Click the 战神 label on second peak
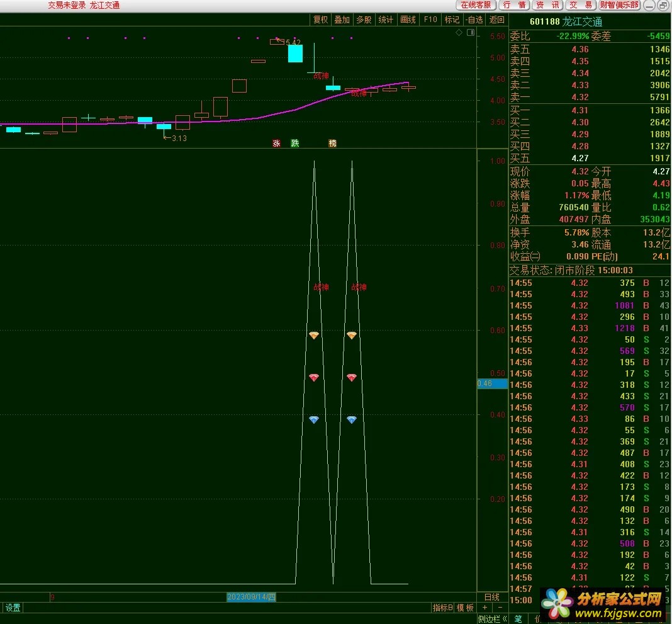The image size is (672, 624). point(359,287)
